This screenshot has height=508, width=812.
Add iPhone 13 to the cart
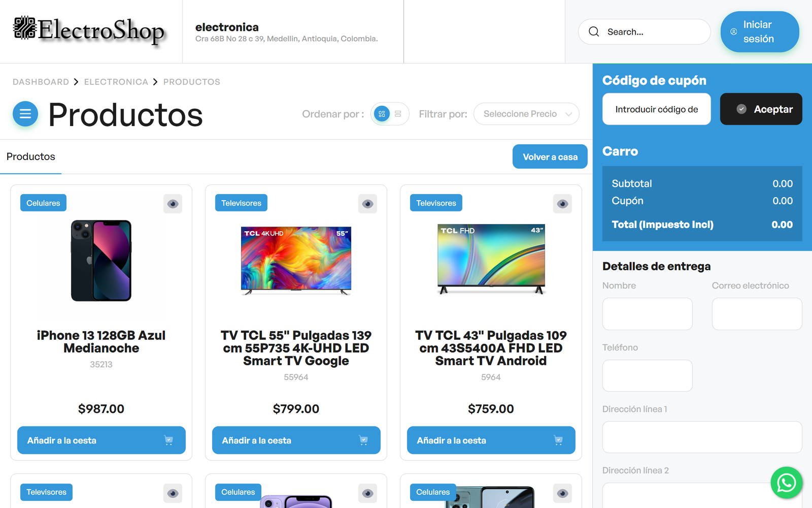[101, 440]
